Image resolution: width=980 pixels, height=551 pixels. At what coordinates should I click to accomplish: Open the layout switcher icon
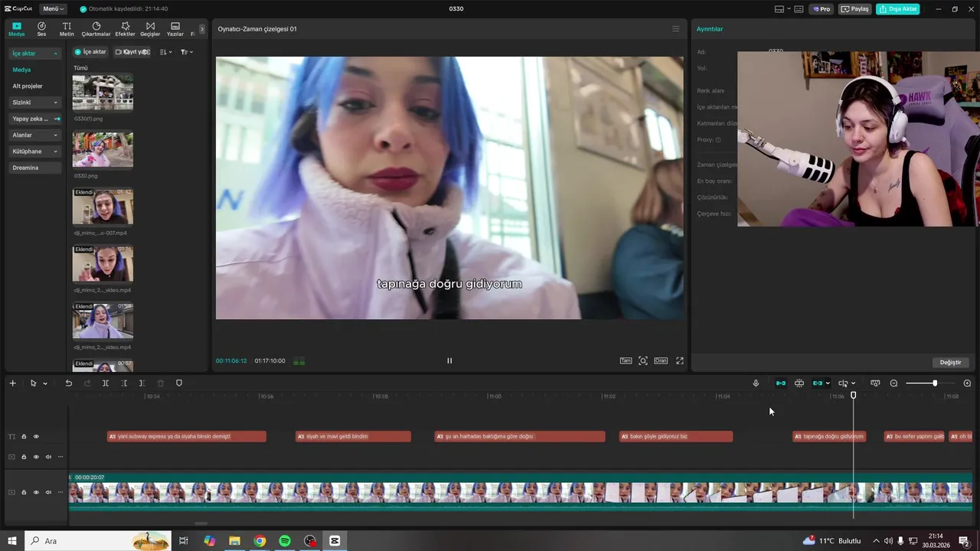click(779, 9)
